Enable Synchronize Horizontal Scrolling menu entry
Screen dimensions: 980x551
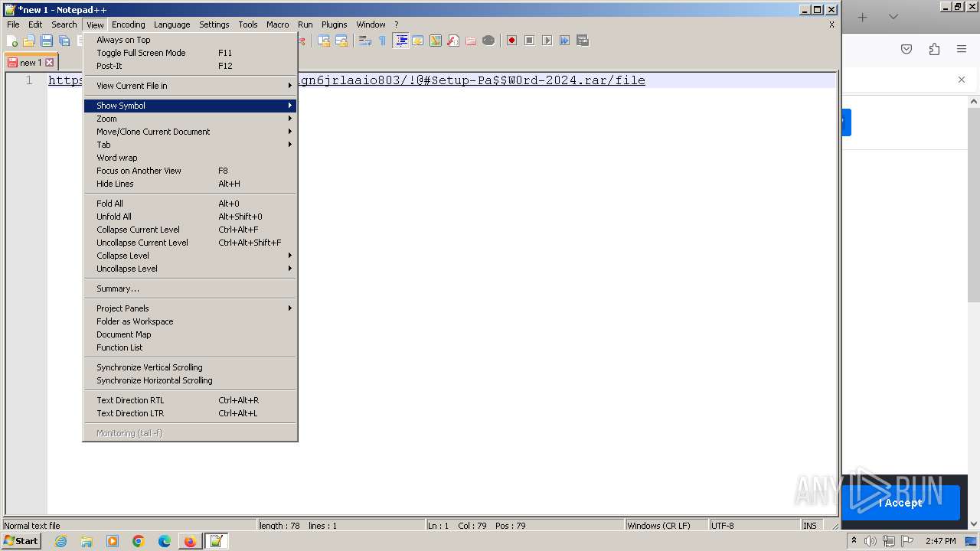(x=190, y=380)
